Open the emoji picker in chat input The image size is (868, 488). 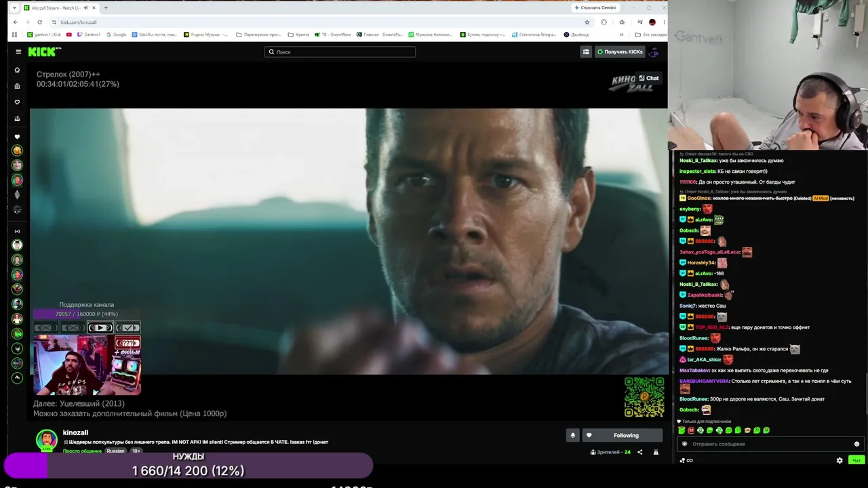(856, 444)
